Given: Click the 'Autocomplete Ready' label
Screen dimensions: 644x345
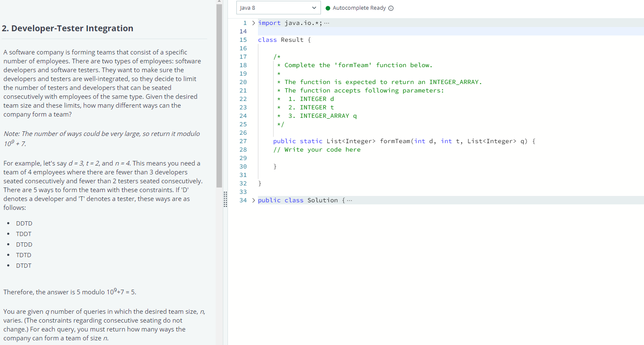Looking at the screenshot, I should 359,8.
